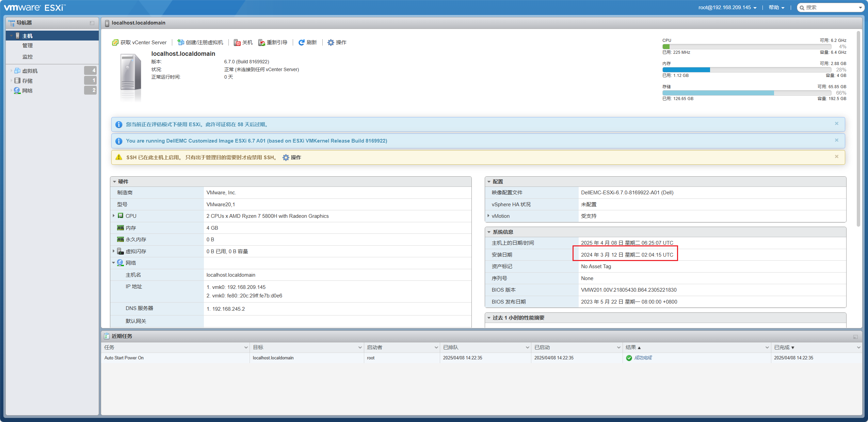Expand the virtual flash (虚拟闪存) row
This screenshot has width=868, height=422.
pos(114,251)
